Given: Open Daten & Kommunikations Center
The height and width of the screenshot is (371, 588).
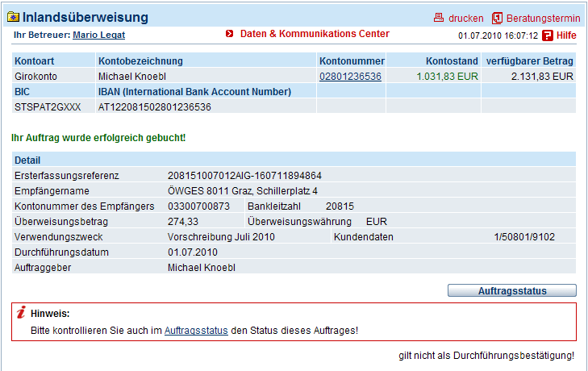Looking at the screenshot, I should [315, 34].
